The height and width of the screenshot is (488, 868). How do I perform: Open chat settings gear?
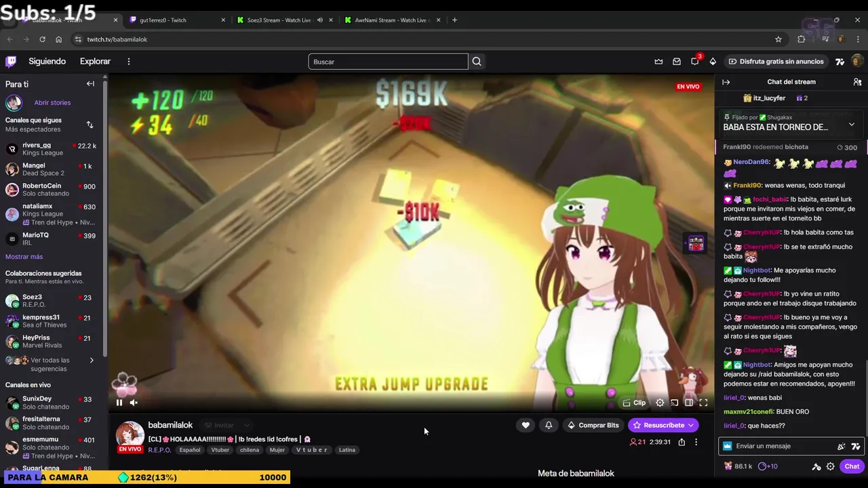pos(830,466)
